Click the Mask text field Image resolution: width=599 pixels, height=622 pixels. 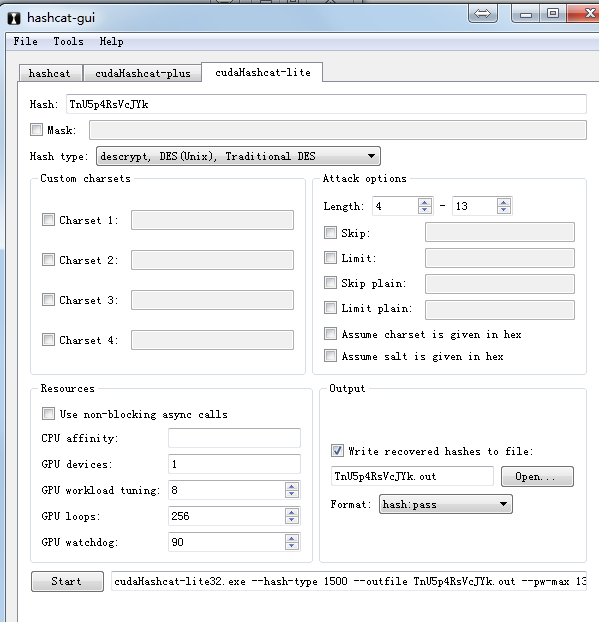point(338,130)
